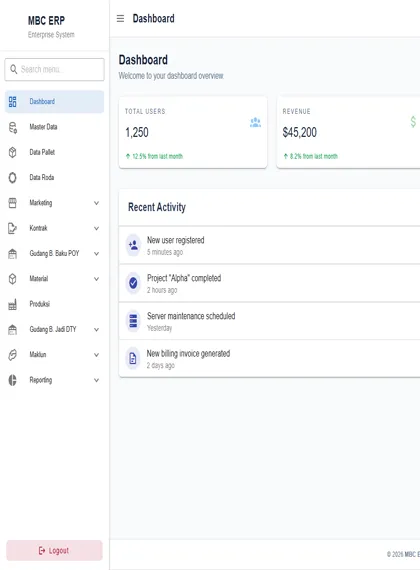420x570 pixels.
Task: Click the '5 minutes ago' timestamp
Action: [x=165, y=252]
